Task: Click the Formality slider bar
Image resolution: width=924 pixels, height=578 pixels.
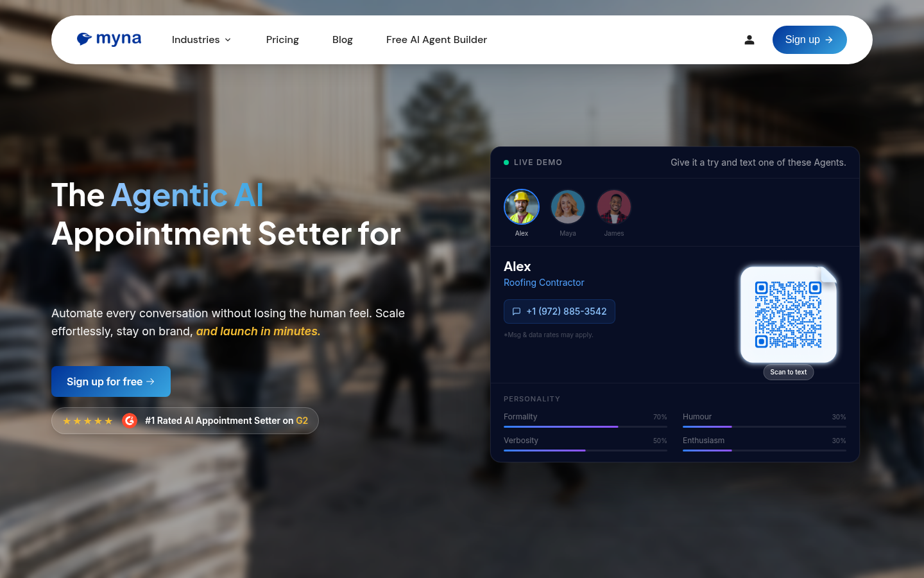Action: click(x=585, y=426)
